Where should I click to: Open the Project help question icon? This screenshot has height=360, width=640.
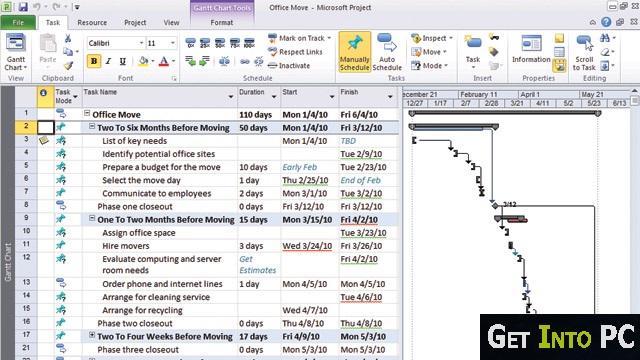click(x=606, y=22)
